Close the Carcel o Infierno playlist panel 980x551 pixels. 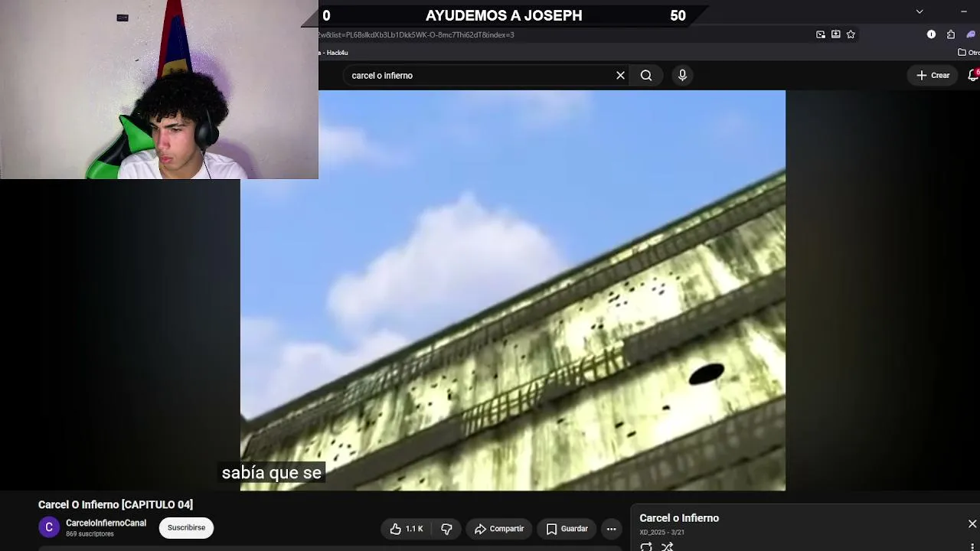972,524
